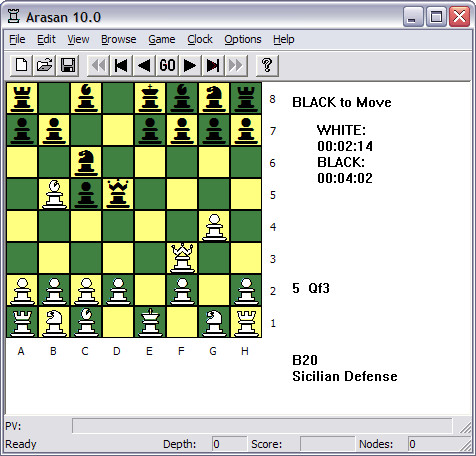Open the Browse menu
This screenshot has width=476, height=456.
point(119,39)
